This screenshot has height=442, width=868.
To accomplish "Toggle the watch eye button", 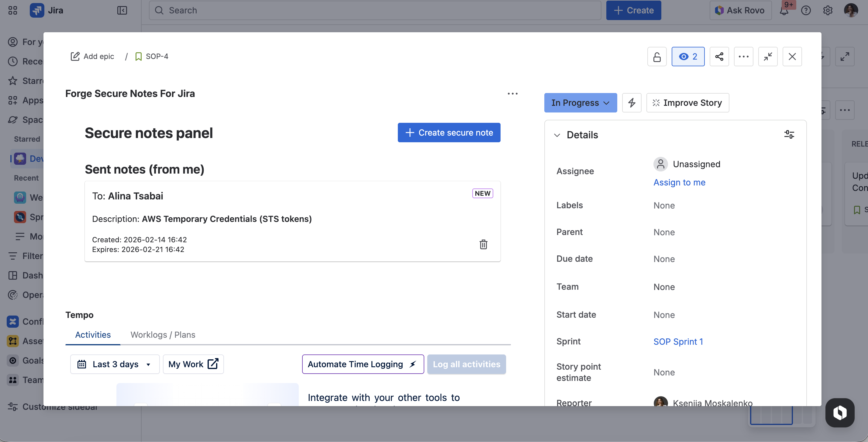I will [688, 56].
